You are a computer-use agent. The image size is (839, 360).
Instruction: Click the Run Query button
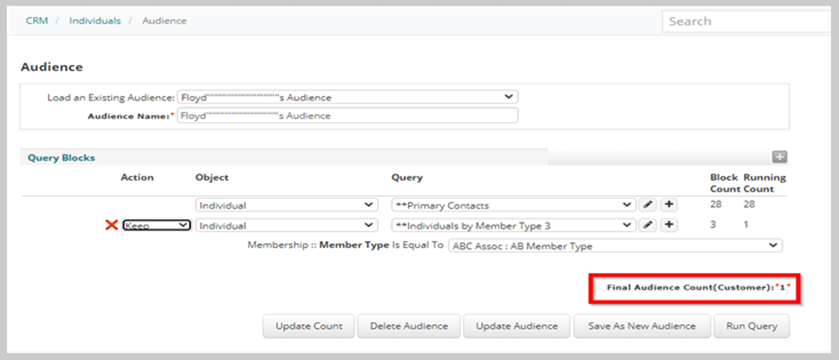[751, 326]
